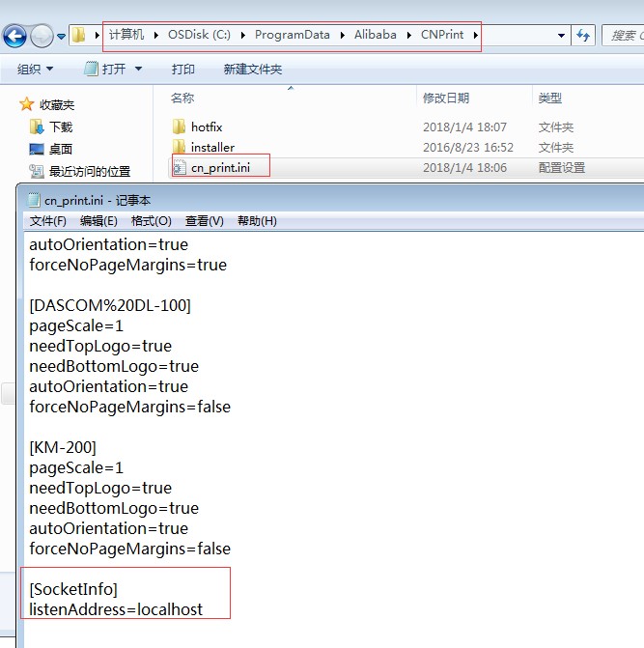644x648 pixels.
Task: Expand the arrow after OSDisk (C:) breadcrumb
Action: pyautogui.click(x=243, y=35)
